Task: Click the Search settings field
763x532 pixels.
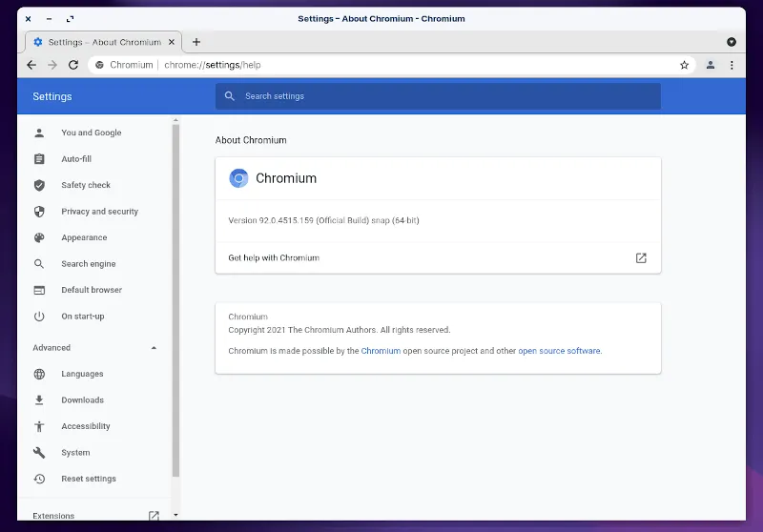Action: [438, 96]
